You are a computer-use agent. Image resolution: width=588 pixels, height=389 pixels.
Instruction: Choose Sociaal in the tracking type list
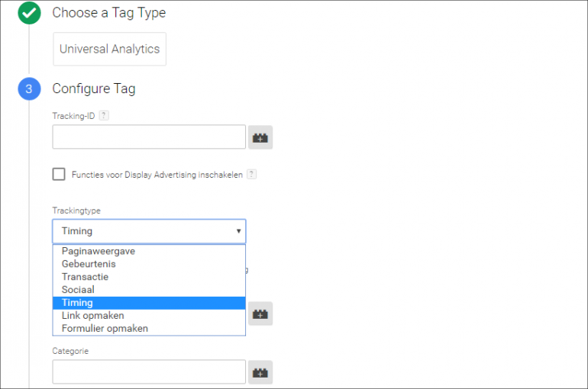149,290
